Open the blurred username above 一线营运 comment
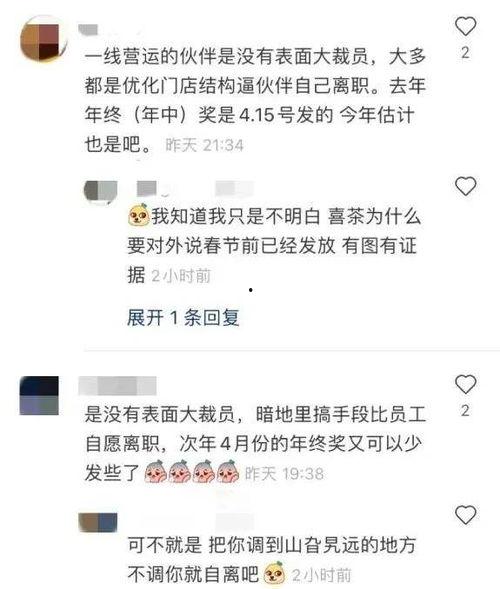Image resolution: width=500 pixels, height=589 pixels. tap(88, 30)
